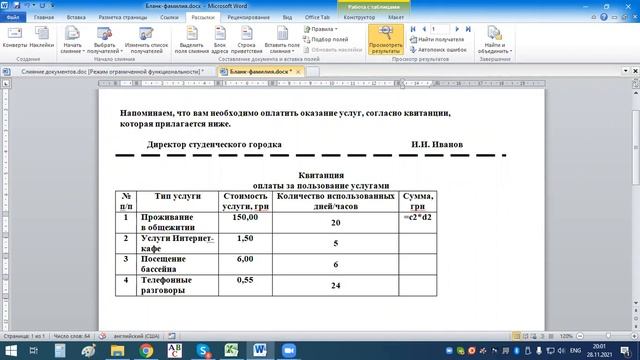Click language indicator английский (США)
Image resolution: width=640 pixels, height=360 pixels.
(x=136, y=336)
